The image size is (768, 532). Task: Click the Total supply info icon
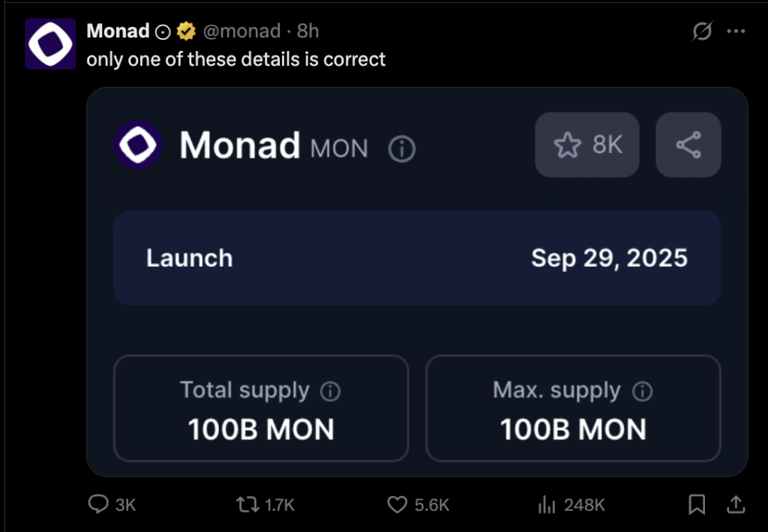(x=330, y=391)
